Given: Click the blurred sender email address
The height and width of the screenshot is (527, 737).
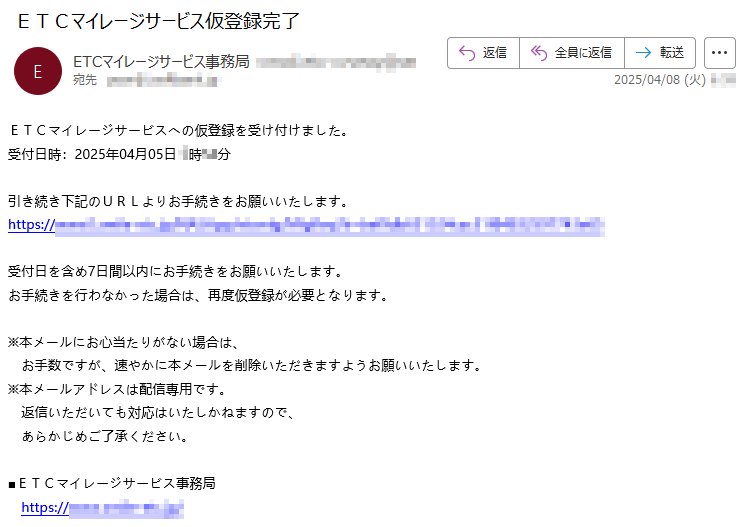Looking at the screenshot, I should (x=336, y=63).
